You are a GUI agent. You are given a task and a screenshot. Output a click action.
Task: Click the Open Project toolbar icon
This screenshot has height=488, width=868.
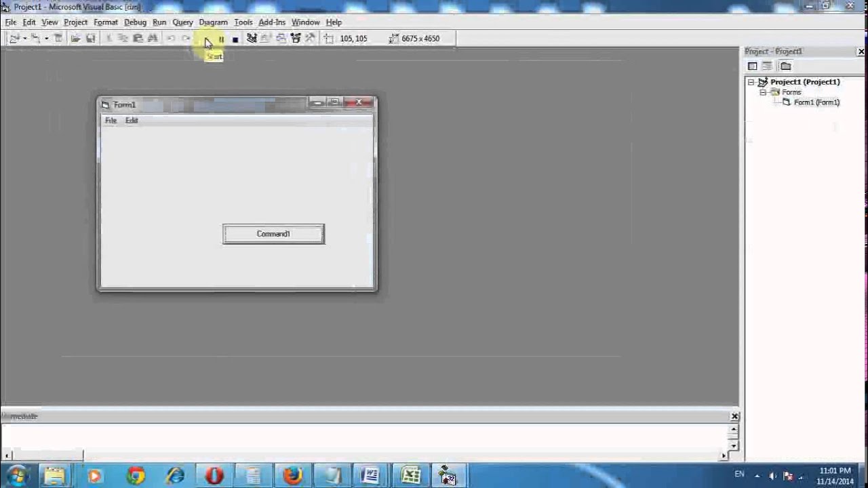coord(75,39)
